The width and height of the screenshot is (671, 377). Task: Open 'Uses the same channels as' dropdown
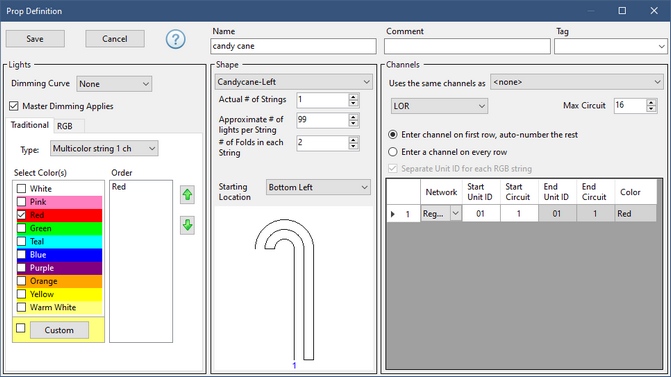coord(576,82)
